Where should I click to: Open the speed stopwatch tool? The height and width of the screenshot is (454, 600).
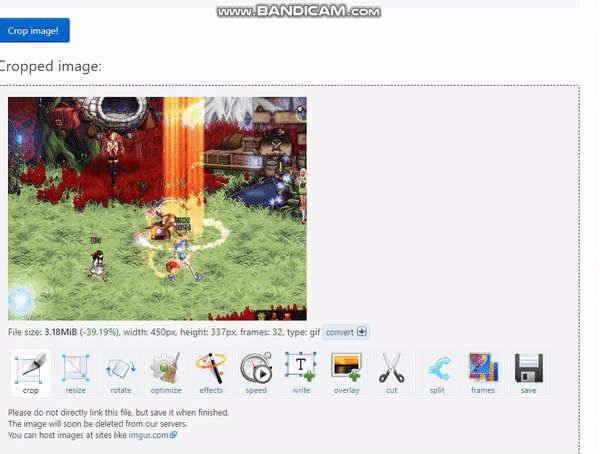[256, 372]
